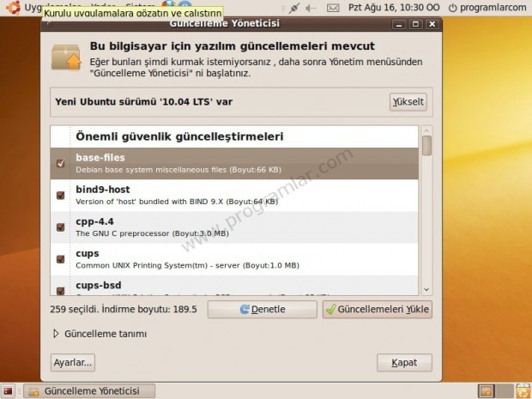The width and height of the screenshot is (532, 399).
Task: Click the clock showing Pzt Ağu 16
Action: [x=394, y=8]
